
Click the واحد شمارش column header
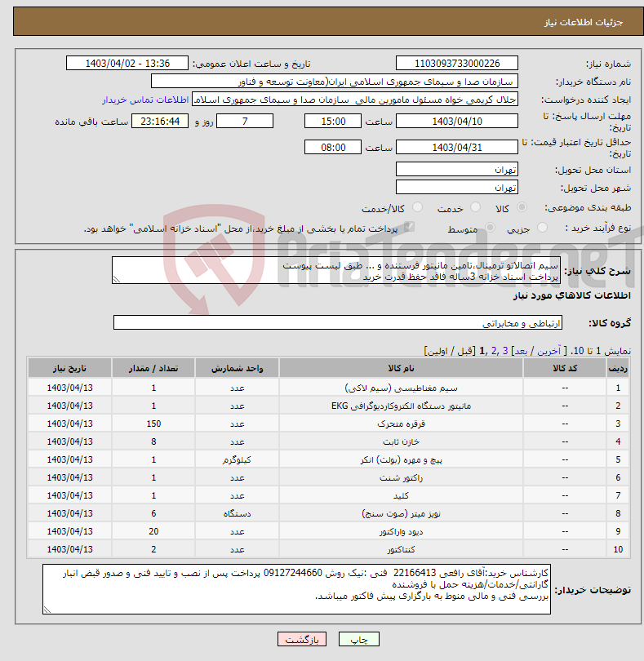coord(237,368)
